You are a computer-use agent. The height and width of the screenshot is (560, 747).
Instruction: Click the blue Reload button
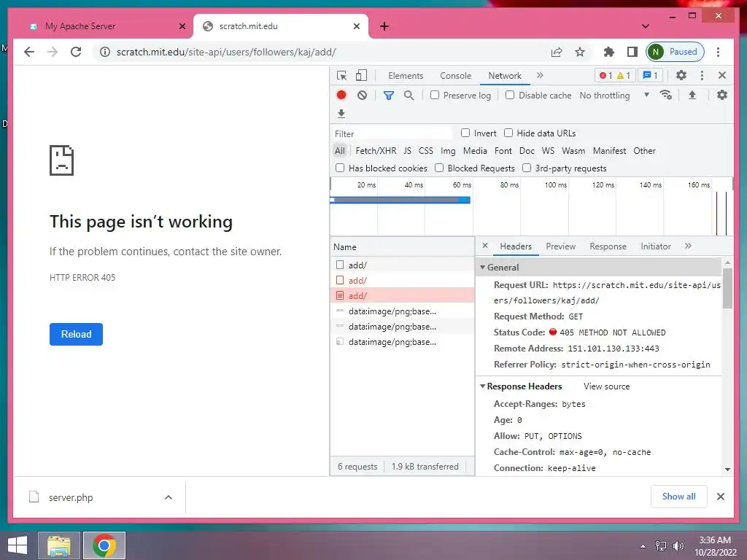pyautogui.click(x=76, y=334)
